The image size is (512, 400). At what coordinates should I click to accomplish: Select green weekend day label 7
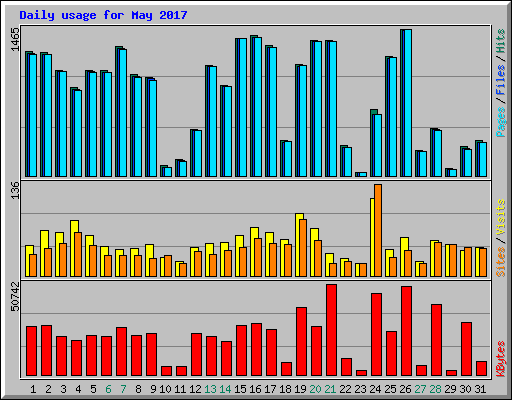[123, 389]
